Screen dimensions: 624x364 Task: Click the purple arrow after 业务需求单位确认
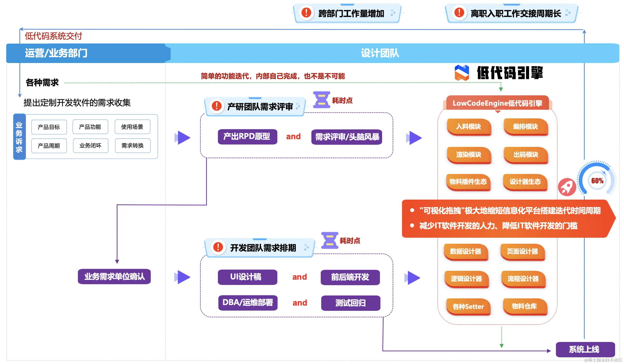[183, 277]
